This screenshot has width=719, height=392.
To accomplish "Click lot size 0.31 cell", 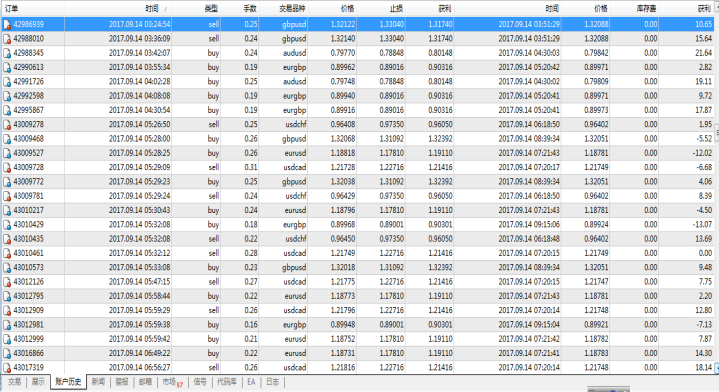I will coord(251,168).
